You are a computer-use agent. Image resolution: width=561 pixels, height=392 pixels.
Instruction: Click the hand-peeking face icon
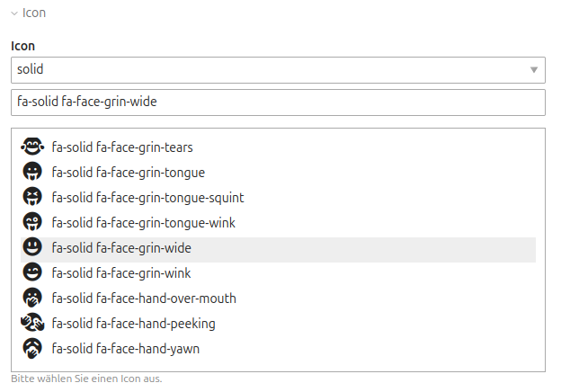pos(32,323)
